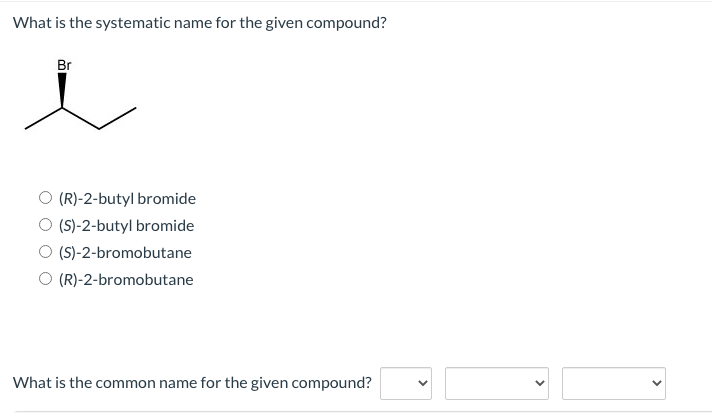Click the Br atom label in the structure
The height and width of the screenshot is (413, 712).
64,65
